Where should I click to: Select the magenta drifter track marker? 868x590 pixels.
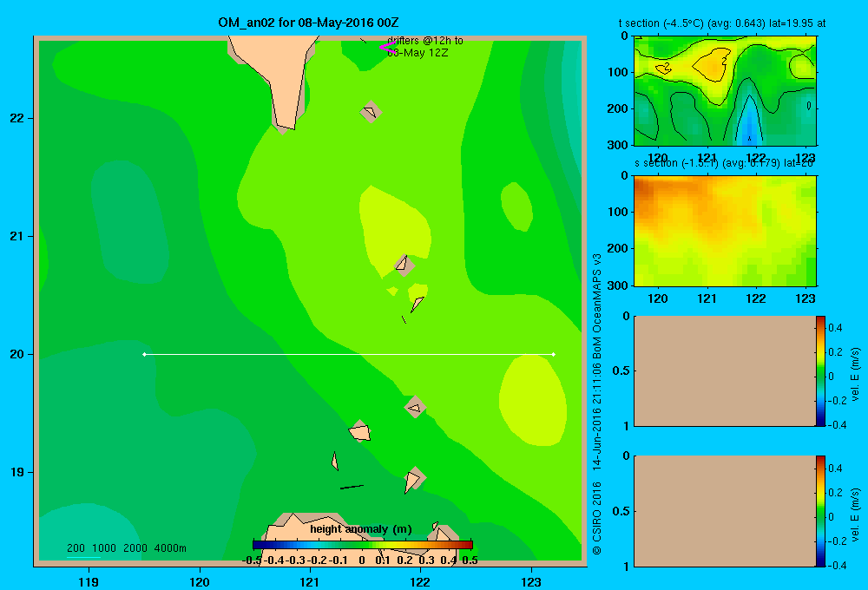[x=387, y=48]
